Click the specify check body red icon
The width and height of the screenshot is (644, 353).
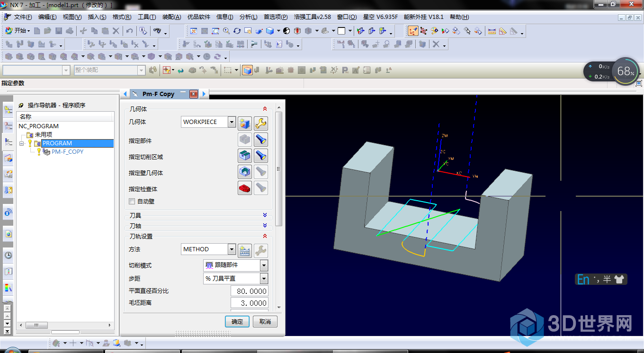(245, 188)
